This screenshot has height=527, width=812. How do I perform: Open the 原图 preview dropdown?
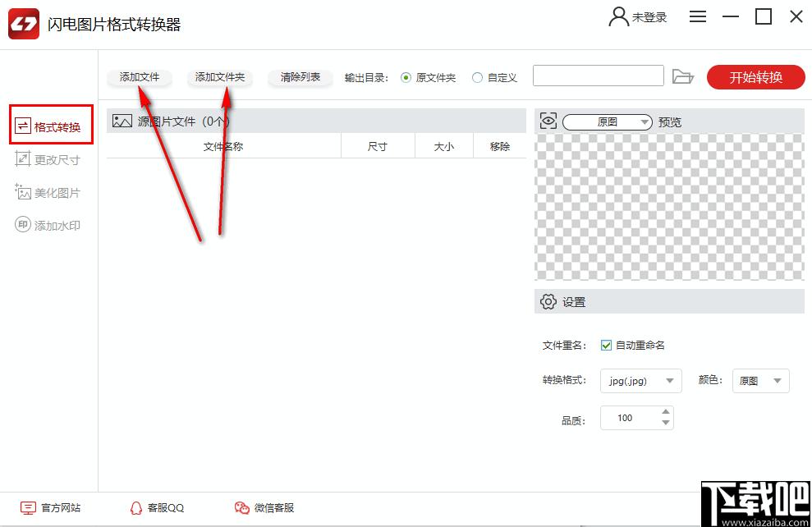pos(607,122)
